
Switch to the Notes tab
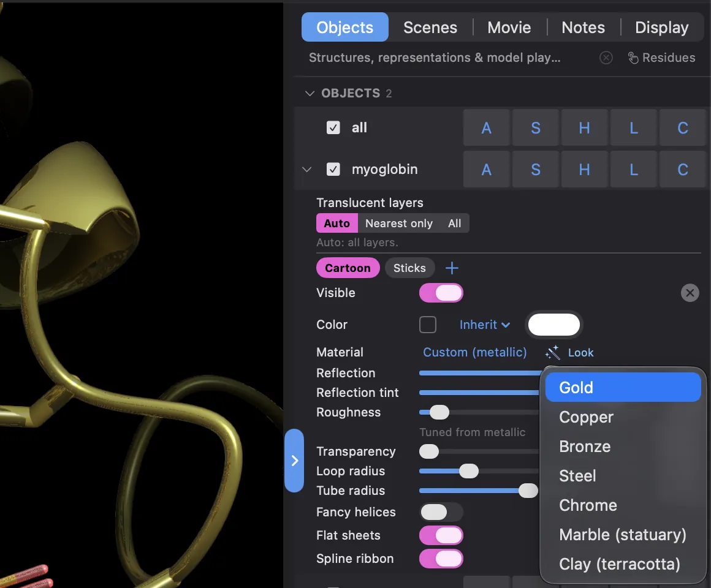(583, 28)
